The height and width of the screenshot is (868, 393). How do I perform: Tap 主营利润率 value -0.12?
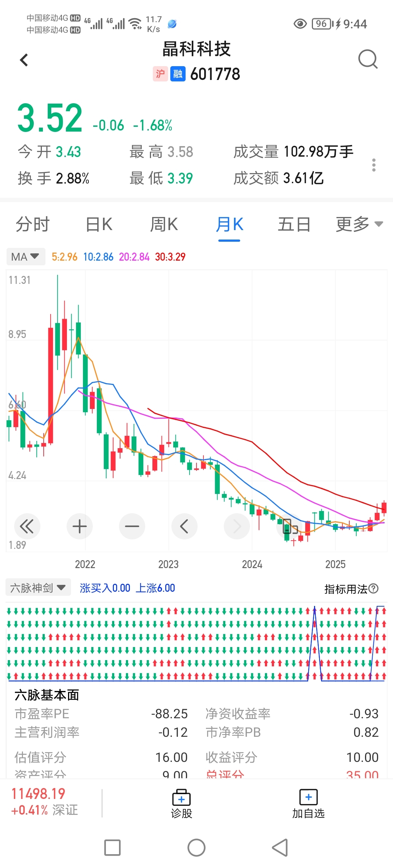tap(173, 732)
